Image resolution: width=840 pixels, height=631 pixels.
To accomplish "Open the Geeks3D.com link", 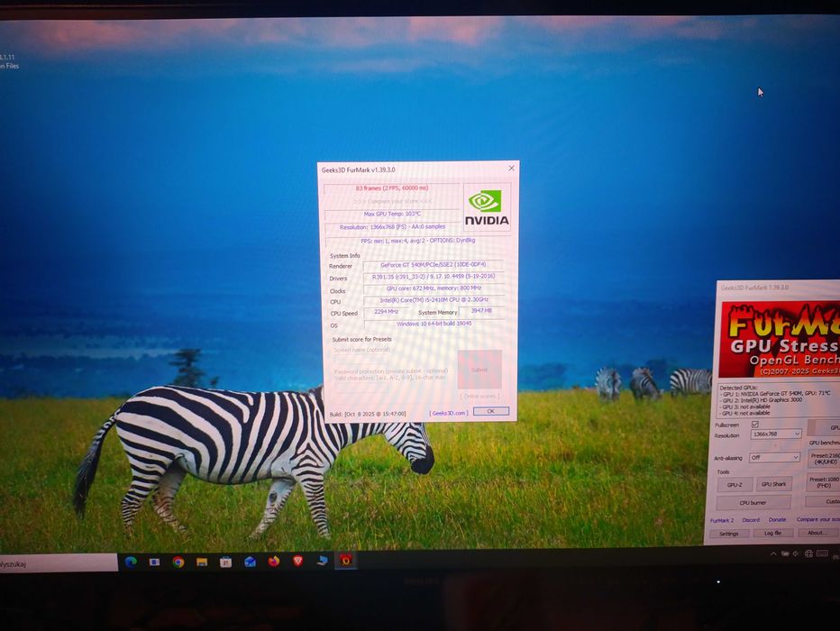I will [x=449, y=413].
